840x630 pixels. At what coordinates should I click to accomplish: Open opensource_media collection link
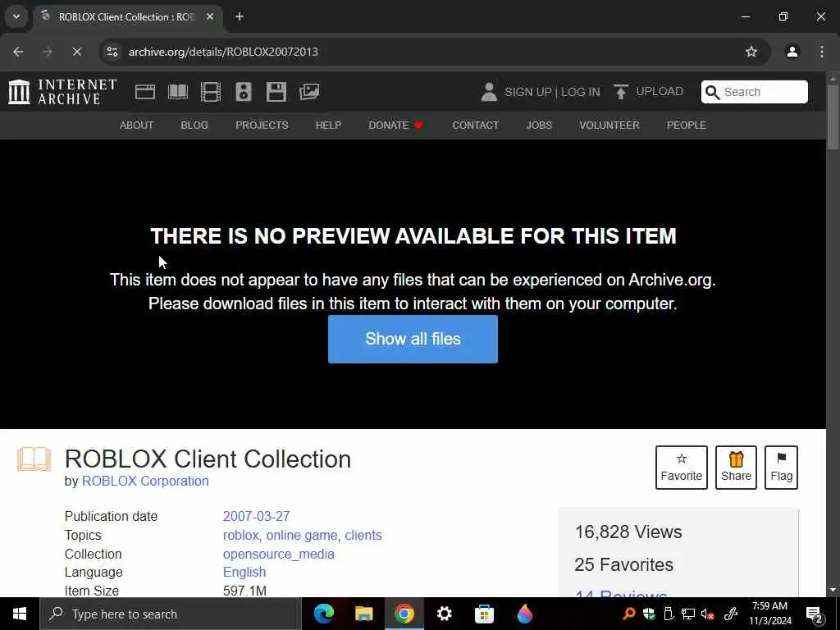pyautogui.click(x=279, y=554)
